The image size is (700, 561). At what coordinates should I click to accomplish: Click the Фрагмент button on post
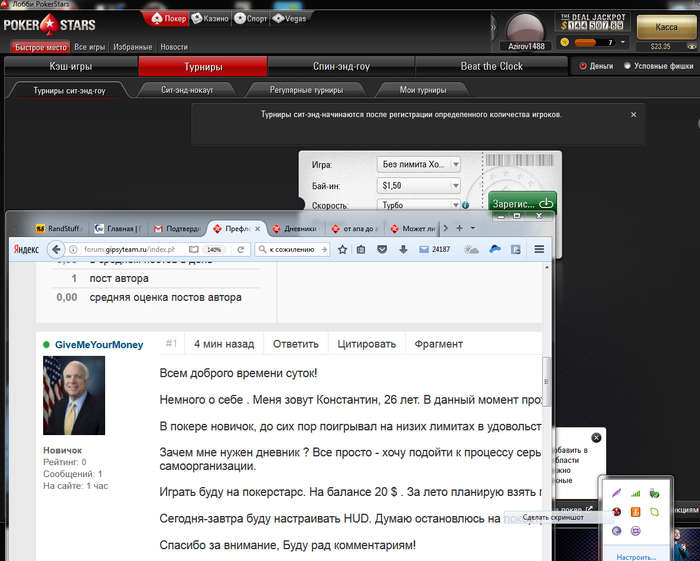[x=438, y=344]
